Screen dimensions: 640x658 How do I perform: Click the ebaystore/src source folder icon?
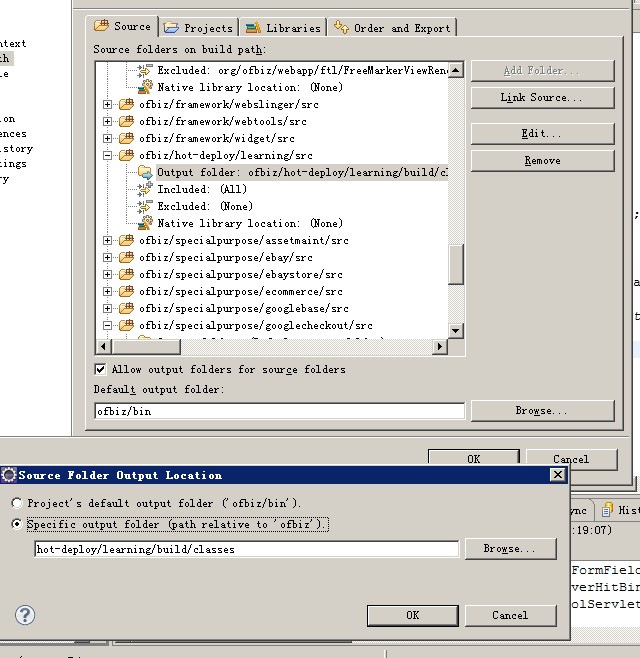126,274
